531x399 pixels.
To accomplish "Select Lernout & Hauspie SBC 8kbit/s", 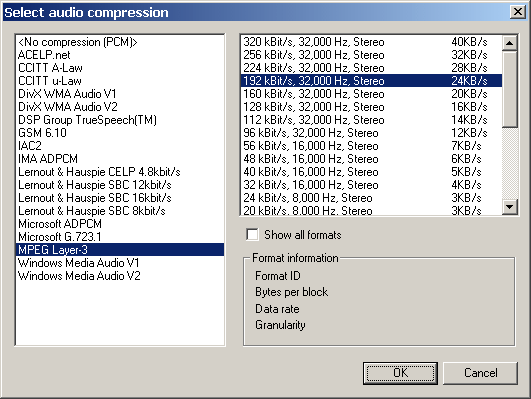I will (x=120, y=211).
